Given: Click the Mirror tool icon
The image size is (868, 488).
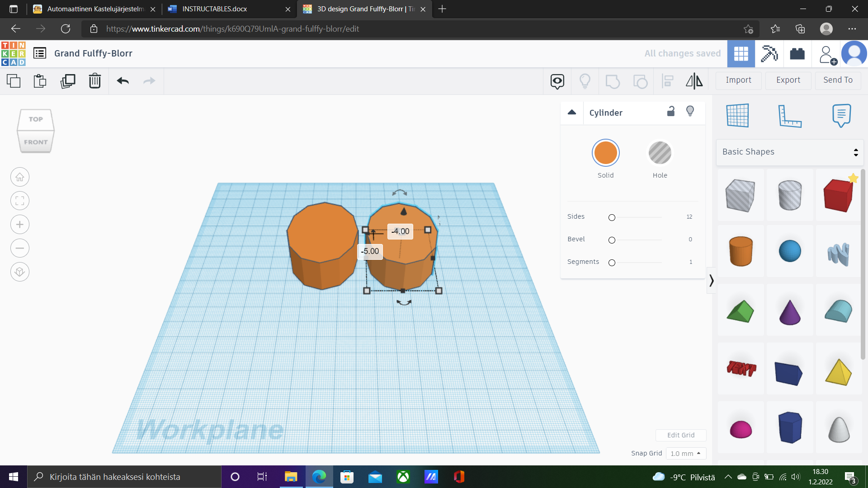Looking at the screenshot, I should pos(694,81).
